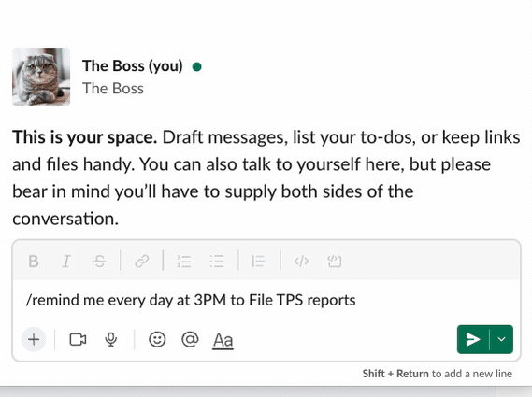Viewport: 532px width, 397px height.
Task: Toggle bold formatting in composer
Action: point(34,262)
